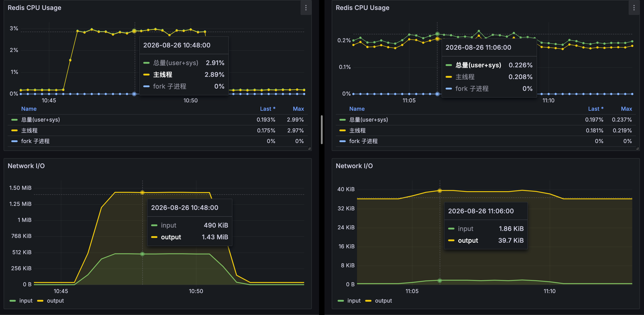Viewport: 644px width, 315px height.
Task: Click yellow 主线程 legend swatch in left panel
Action: (14, 131)
